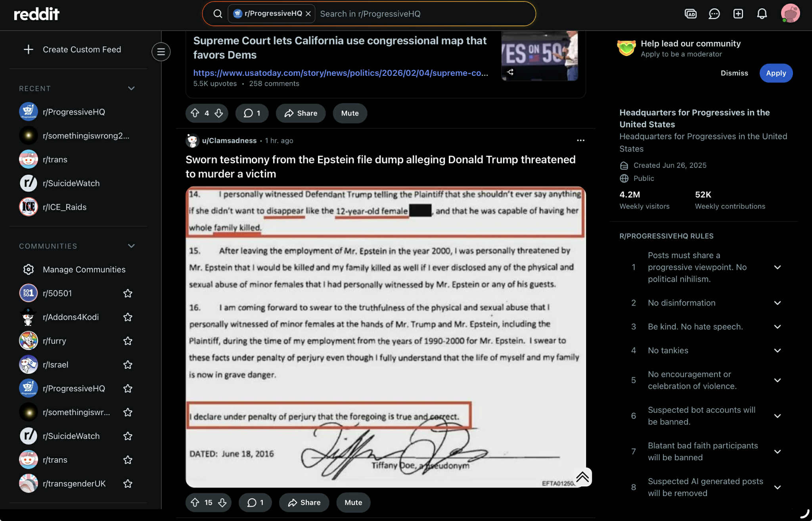Click the scroll-to-top double chevron
This screenshot has width=812, height=521.
pos(582,477)
